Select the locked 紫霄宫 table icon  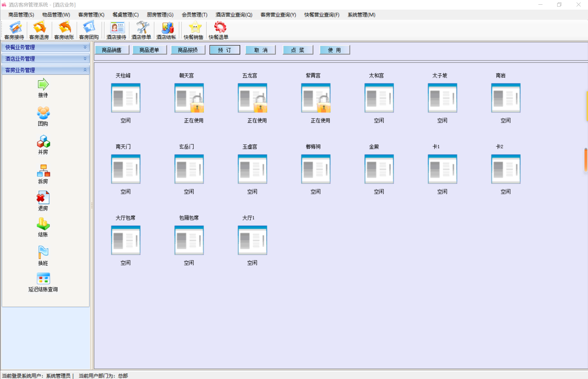click(x=316, y=98)
